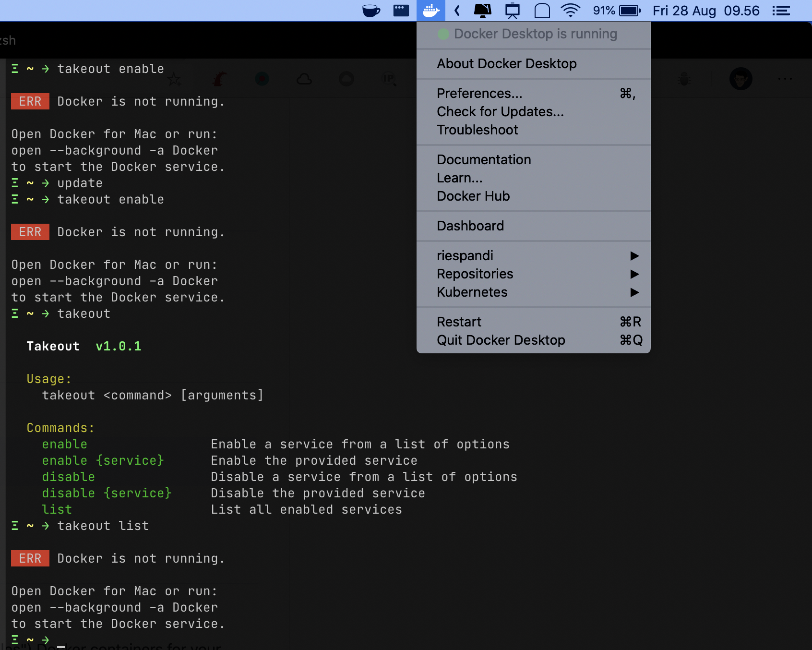Screen dimensions: 812x650
Task: Click the three-dots more icon in background window
Action: pos(785,79)
